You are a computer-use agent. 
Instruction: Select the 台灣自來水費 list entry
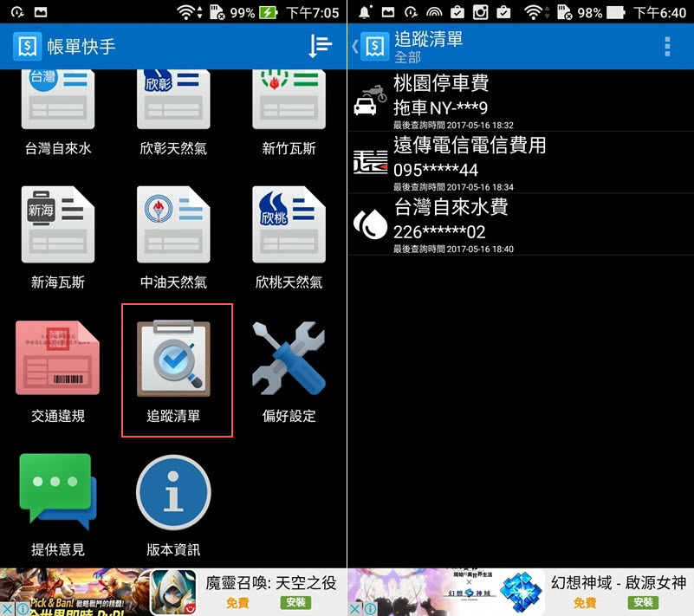click(521, 224)
